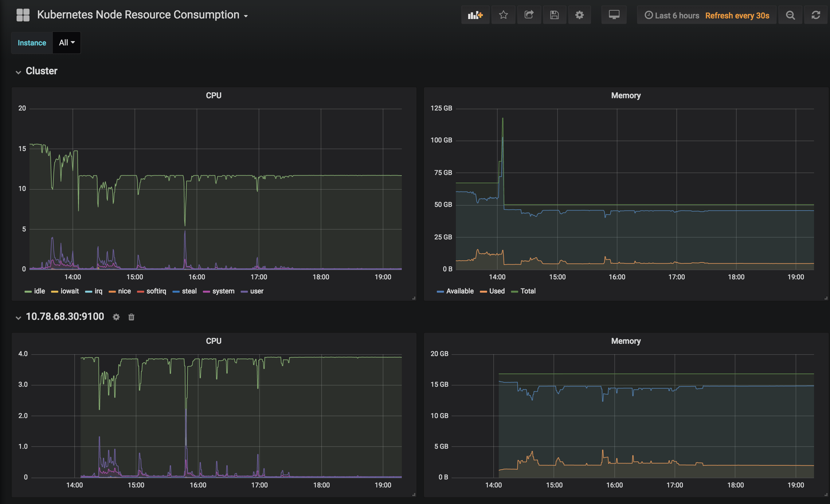Open the Cluster CPU panel title menu

[213, 96]
